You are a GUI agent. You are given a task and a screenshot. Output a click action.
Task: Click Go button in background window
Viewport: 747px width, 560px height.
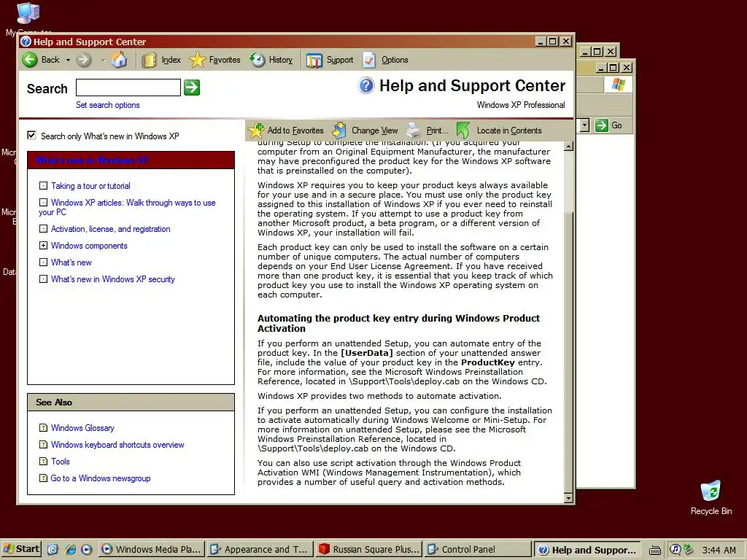pos(609,125)
